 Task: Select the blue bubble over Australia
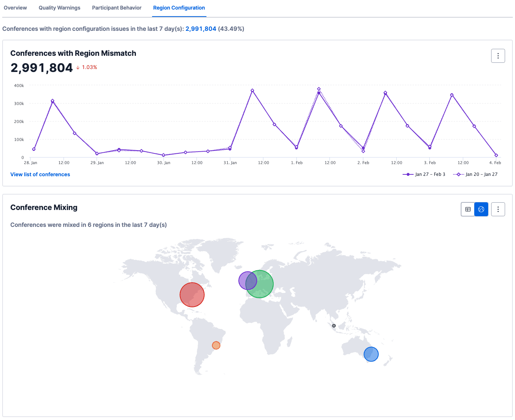[x=371, y=354]
